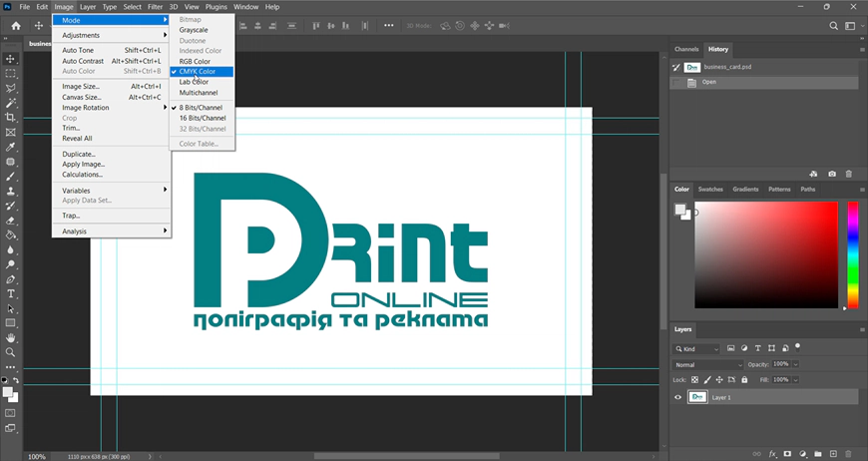Select the Brush tool
Viewport: 868px width, 461px height.
(x=10, y=177)
